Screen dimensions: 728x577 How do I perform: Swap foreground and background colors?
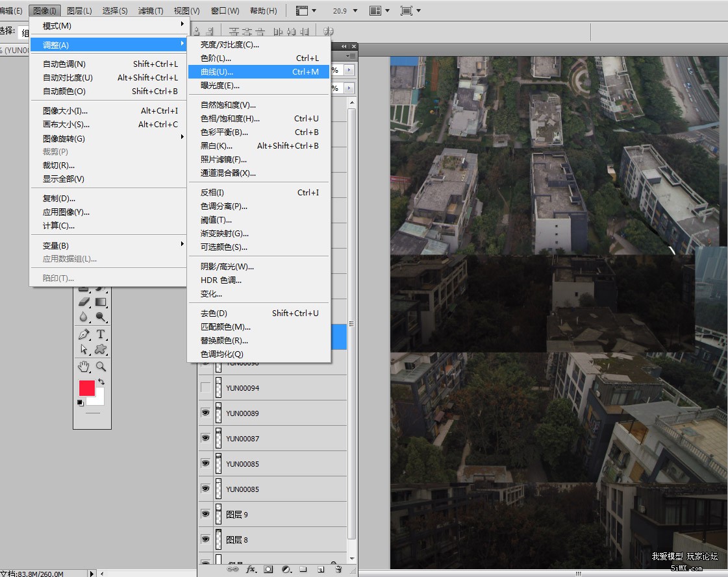[101, 382]
